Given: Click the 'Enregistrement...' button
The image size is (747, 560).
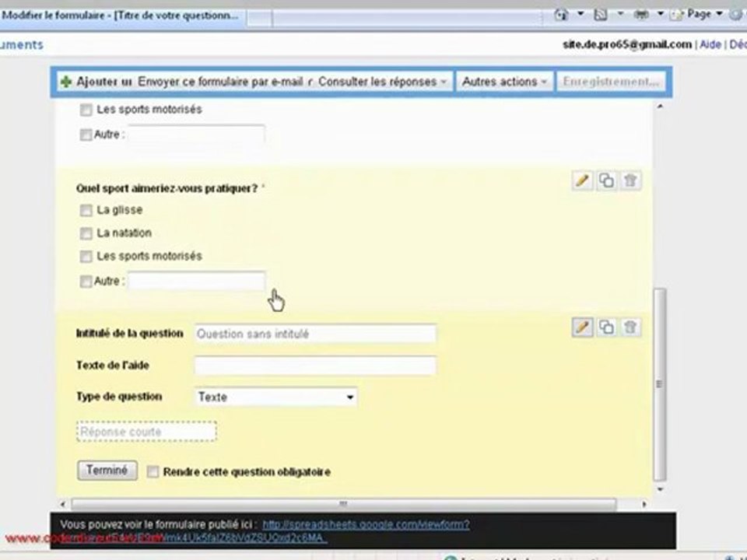Looking at the screenshot, I should pos(611,82).
